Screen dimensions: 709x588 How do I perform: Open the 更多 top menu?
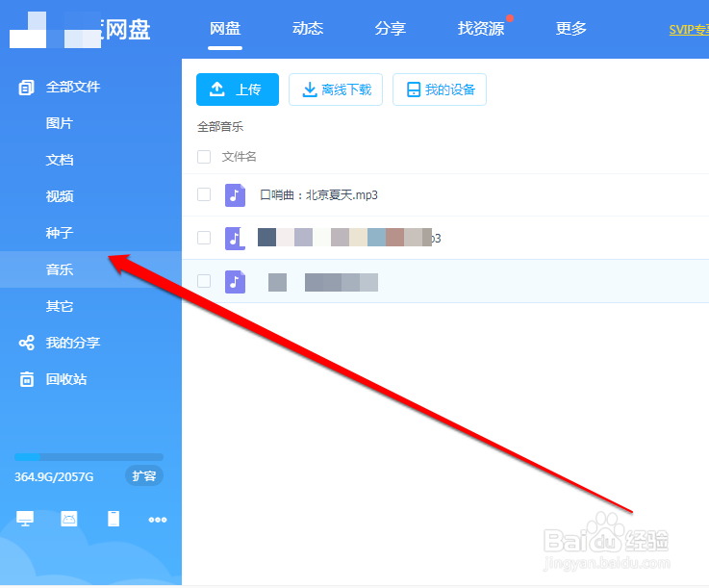click(570, 29)
